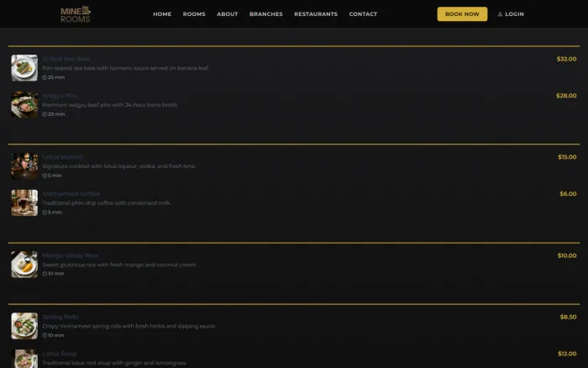Open the Restaurants section
The width and height of the screenshot is (588, 368).
(316, 14)
